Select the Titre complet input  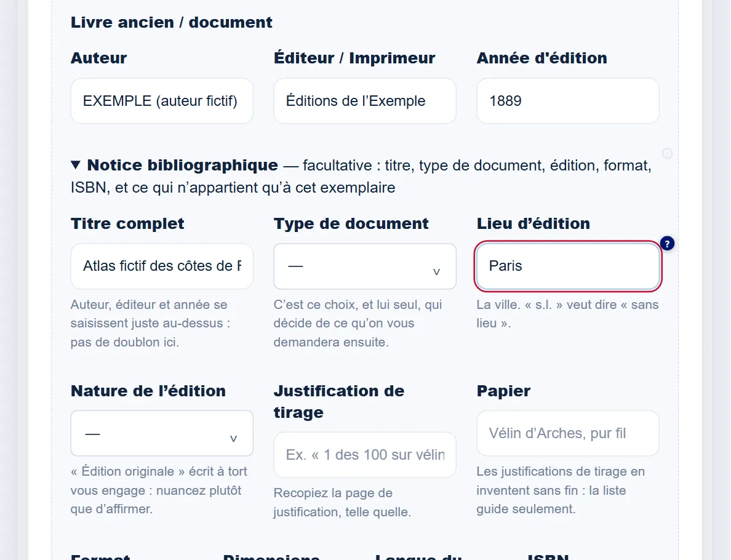pos(162,266)
